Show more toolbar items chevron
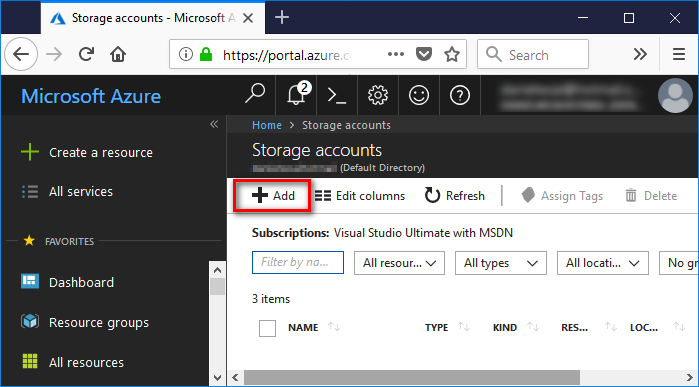This screenshot has height=387, width=699. click(x=640, y=54)
